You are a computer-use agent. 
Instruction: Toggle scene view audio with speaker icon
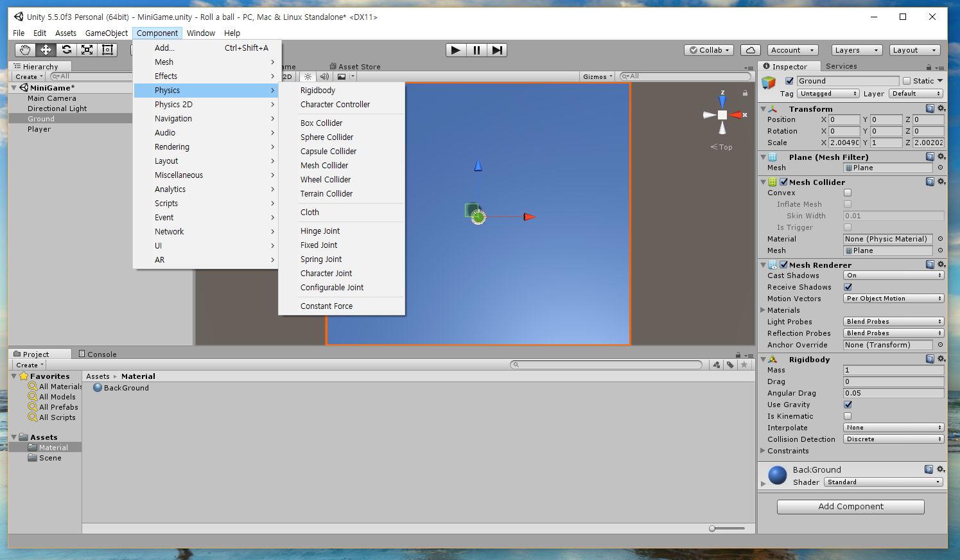tap(324, 76)
